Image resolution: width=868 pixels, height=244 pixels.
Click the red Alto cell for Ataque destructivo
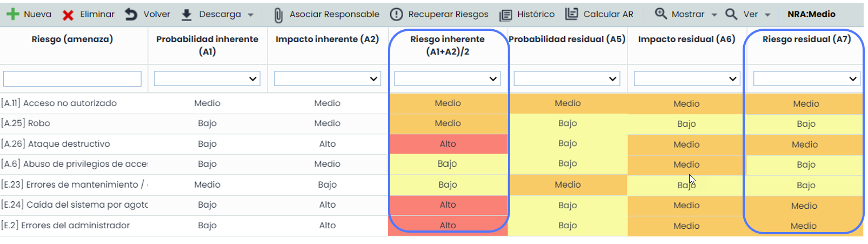(x=448, y=144)
